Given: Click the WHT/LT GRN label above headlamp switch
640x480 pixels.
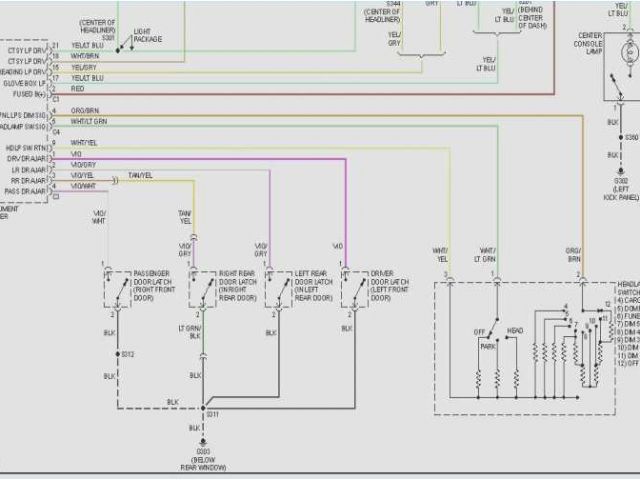Looking at the screenshot, I should coord(487,254).
